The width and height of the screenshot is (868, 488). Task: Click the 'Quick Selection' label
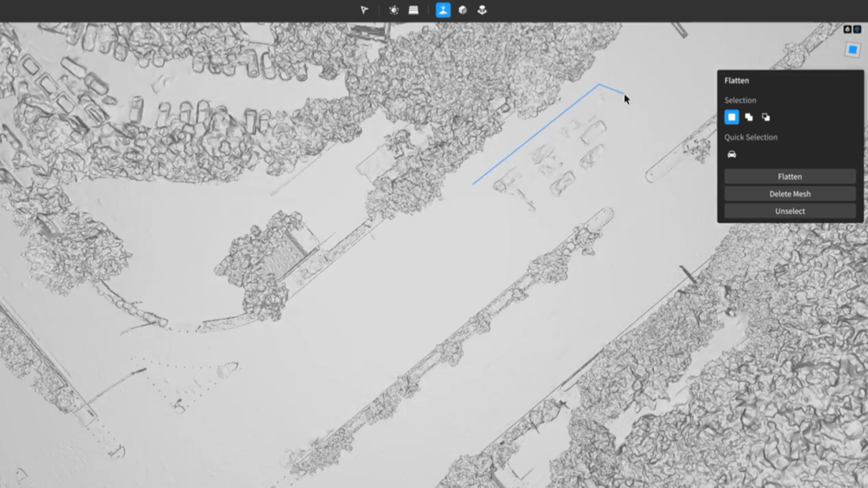point(750,137)
